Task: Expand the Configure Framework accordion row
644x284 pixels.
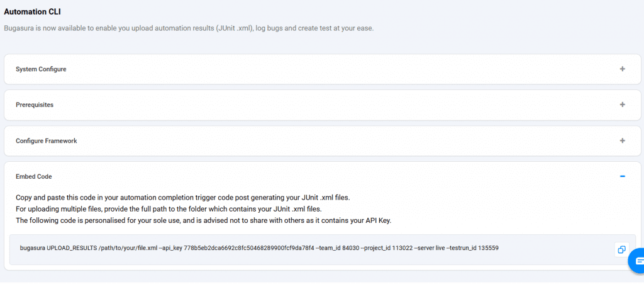Action: click(47, 141)
